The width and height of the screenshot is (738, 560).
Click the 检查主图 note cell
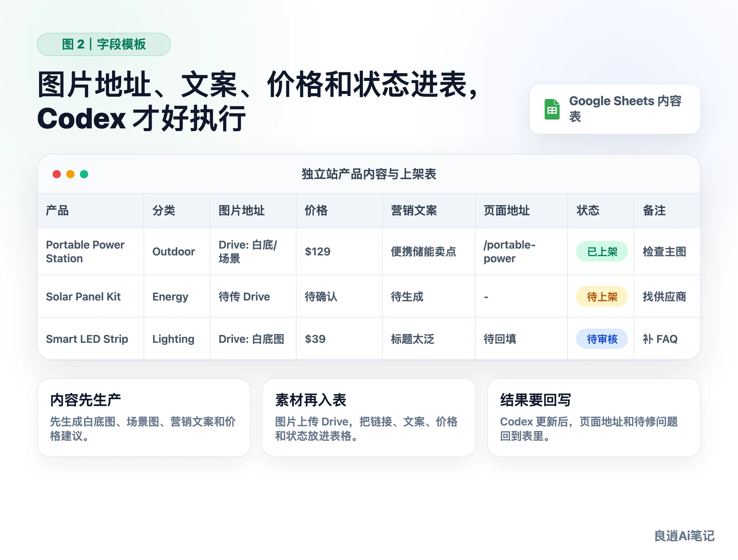[x=667, y=252]
